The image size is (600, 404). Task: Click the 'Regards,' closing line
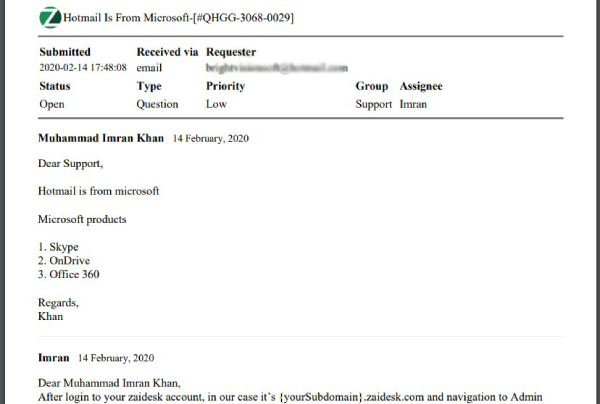click(58, 303)
